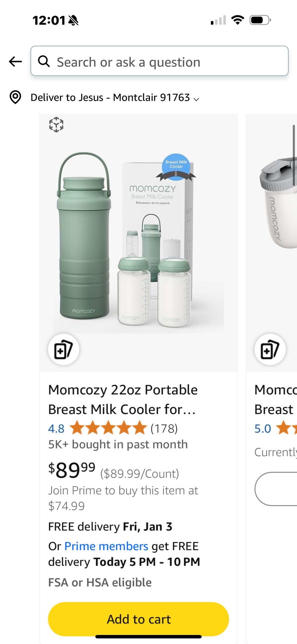
Task: Tap the Wi-Fi status icon
Action: 238,20
